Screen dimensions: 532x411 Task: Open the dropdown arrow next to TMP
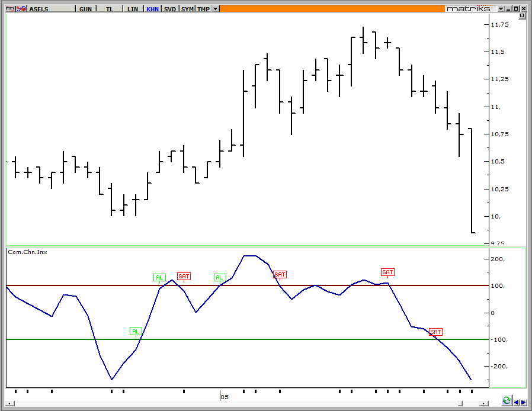point(216,9)
